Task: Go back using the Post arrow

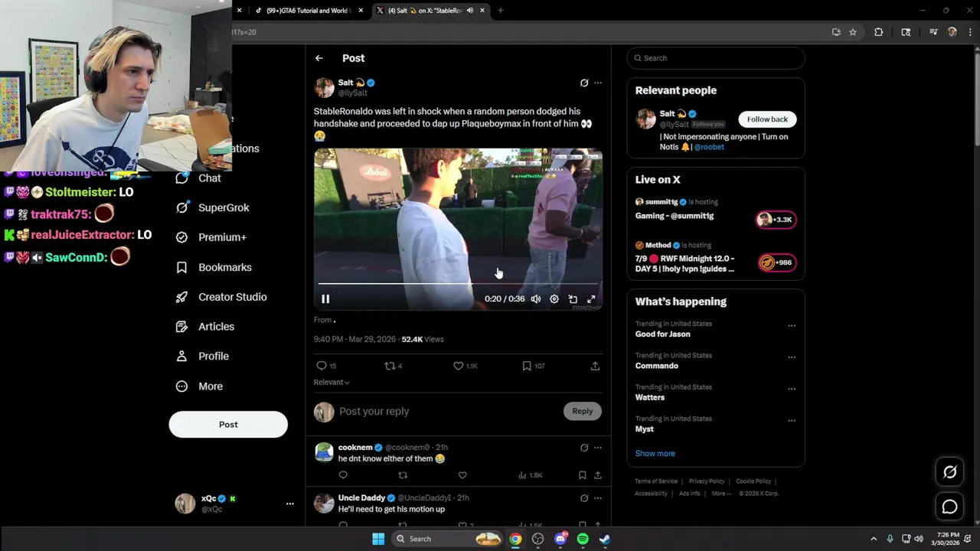Action: click(x=319, y=58)
